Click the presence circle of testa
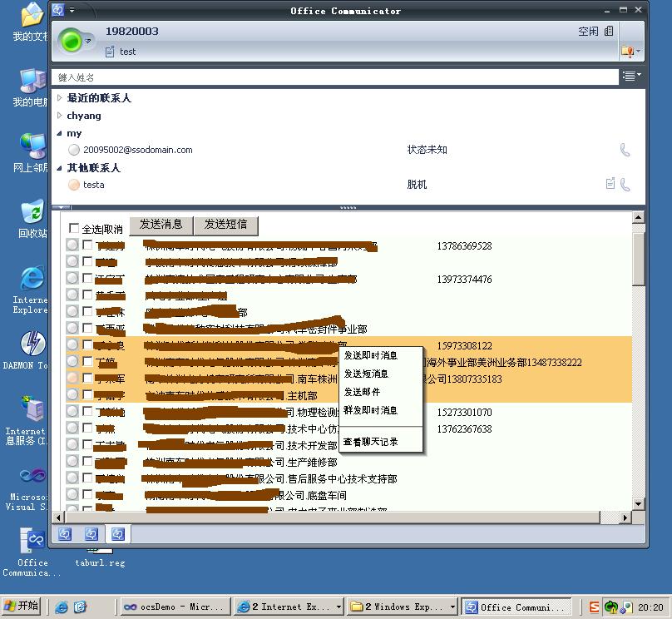Image resolution: width=672 pixels, height=619 pixels. (74, 185)
